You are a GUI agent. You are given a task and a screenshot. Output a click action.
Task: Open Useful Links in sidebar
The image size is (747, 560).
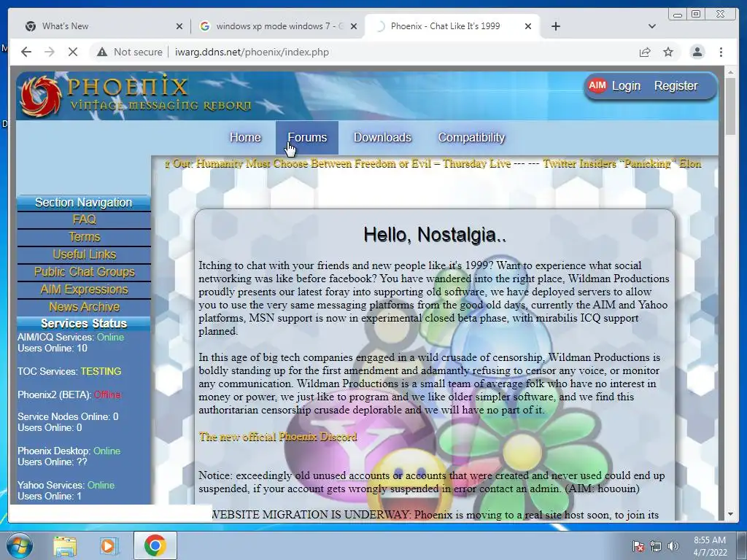click(x=84, y=254)
